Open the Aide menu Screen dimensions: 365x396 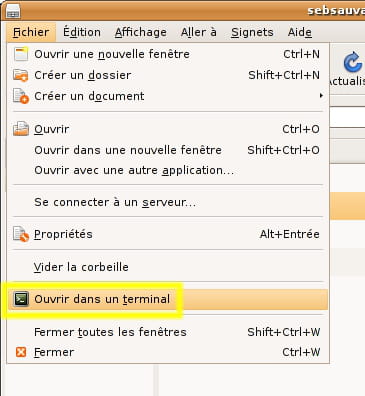[300, 32]
